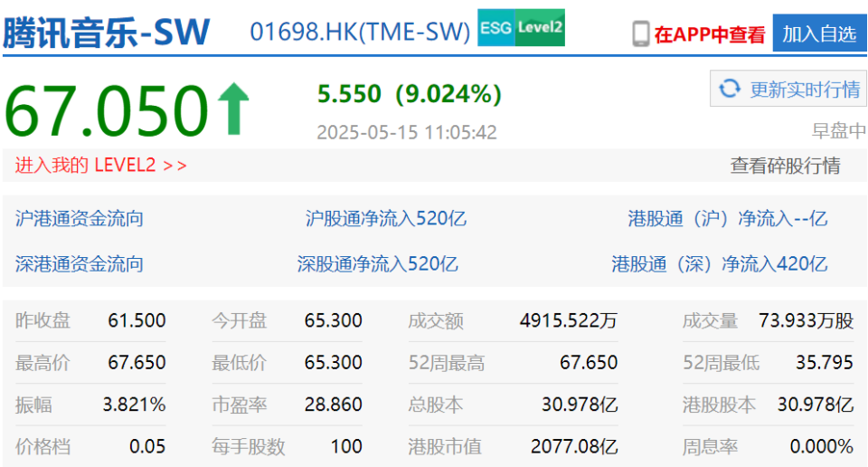Click the 价格档 label

pyautogui.click(x=42, y=446)
